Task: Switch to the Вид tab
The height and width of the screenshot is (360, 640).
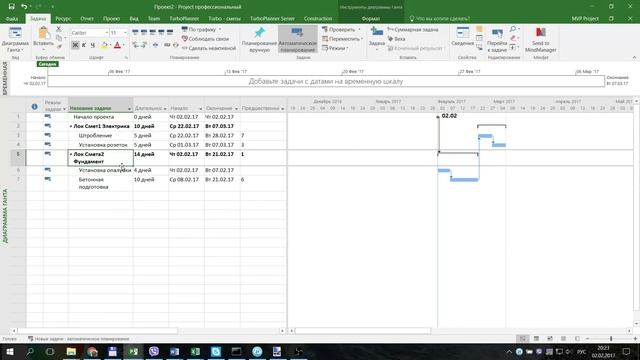Action: [x=134, y=18]
